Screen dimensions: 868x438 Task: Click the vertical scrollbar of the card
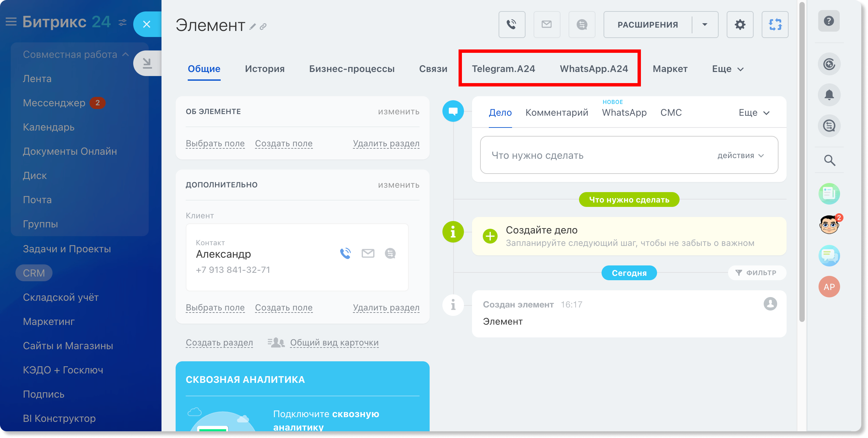(x=802, y=162)
